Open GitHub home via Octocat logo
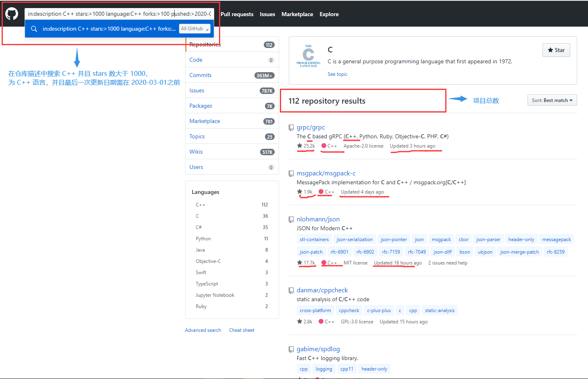 pyautogui.click(x=12, y=14)
